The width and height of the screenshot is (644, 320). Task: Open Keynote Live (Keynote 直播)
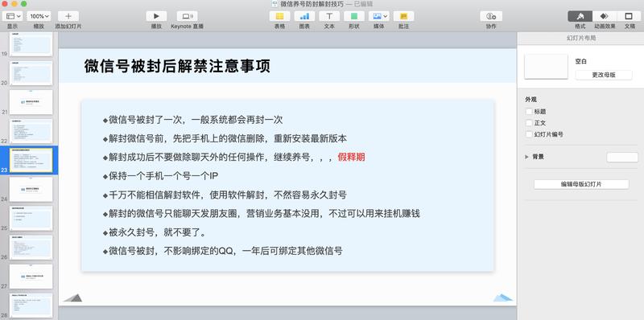188,16
